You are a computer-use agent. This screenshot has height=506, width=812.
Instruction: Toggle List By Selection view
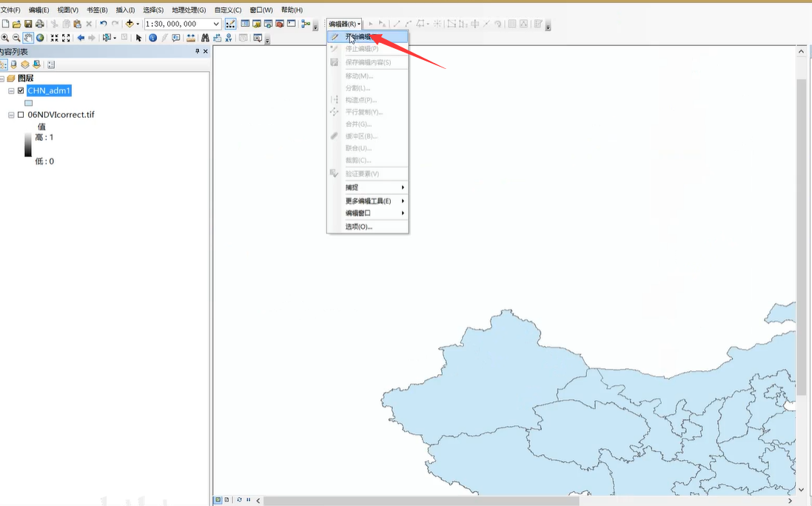[36, 64]
